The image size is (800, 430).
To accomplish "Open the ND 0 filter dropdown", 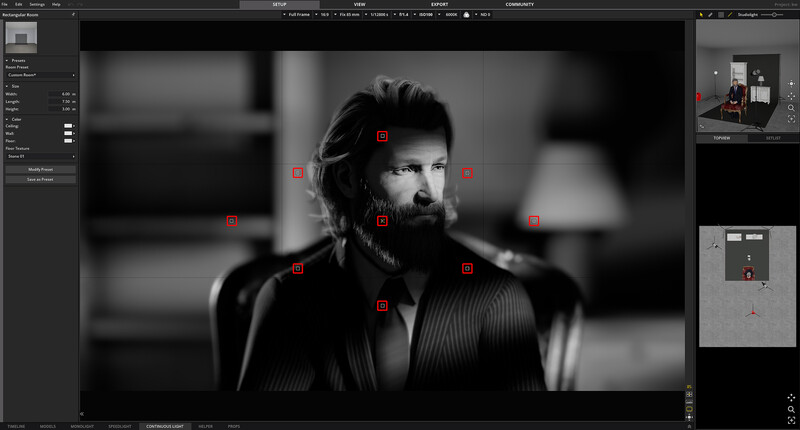I will click(x=483, y=15).
